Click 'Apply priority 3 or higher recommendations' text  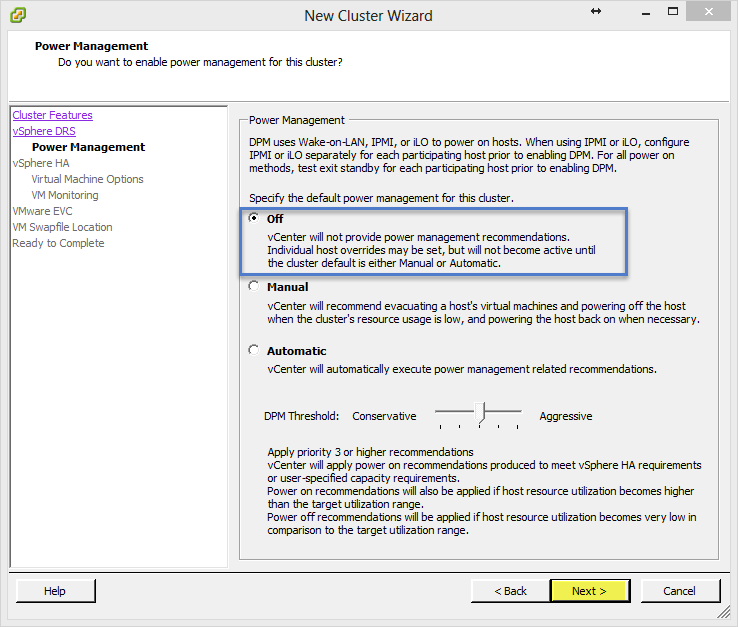(x=370, y=452)
